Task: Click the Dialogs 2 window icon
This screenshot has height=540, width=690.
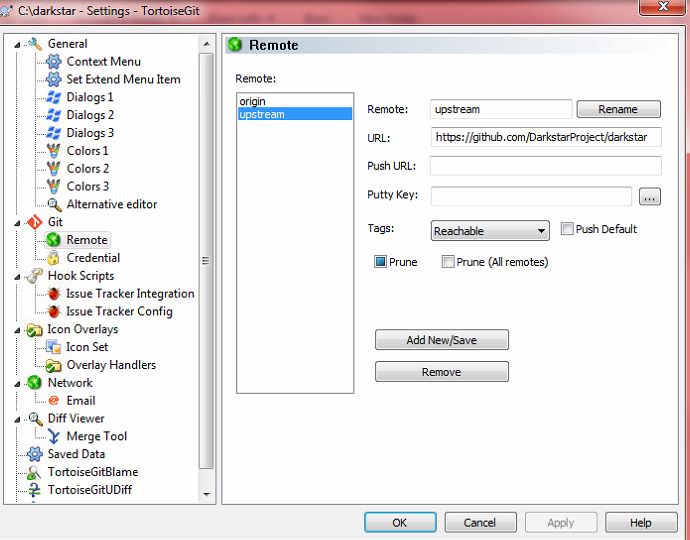Action: (54, 115)
